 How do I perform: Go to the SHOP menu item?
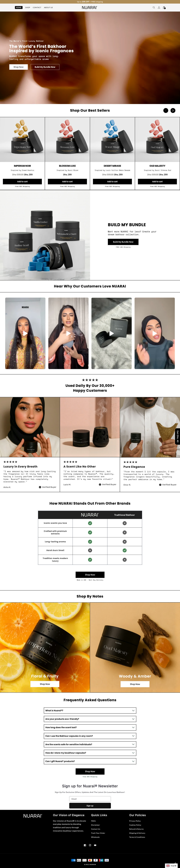(28, 7)
